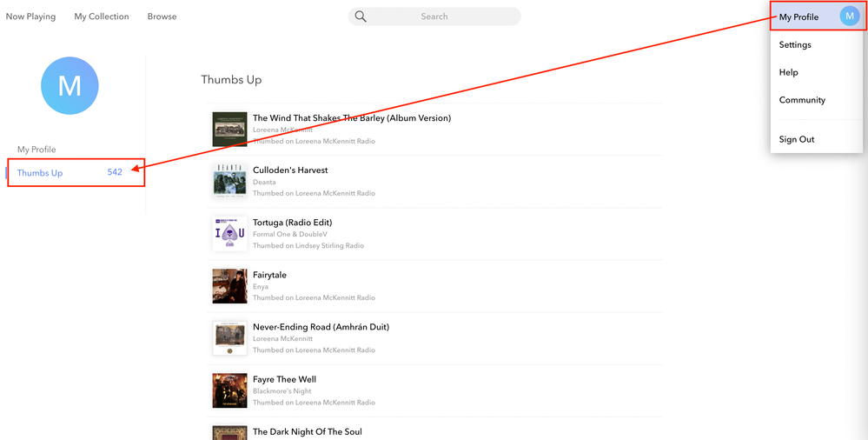Click the magnifying glass search icon
The width and height of the screenshot is (868, 440).
(361, 17)
